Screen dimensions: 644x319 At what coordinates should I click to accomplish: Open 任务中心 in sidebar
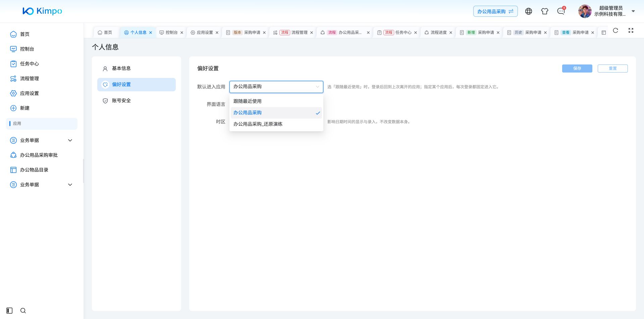click(42, 64)
